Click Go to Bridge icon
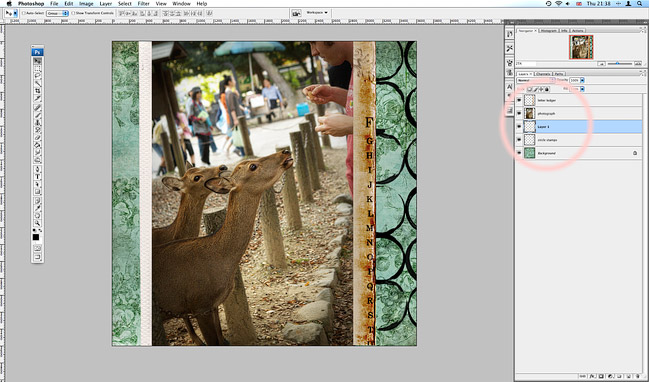This screenshot has width=649, height=382. pos(296,13)
